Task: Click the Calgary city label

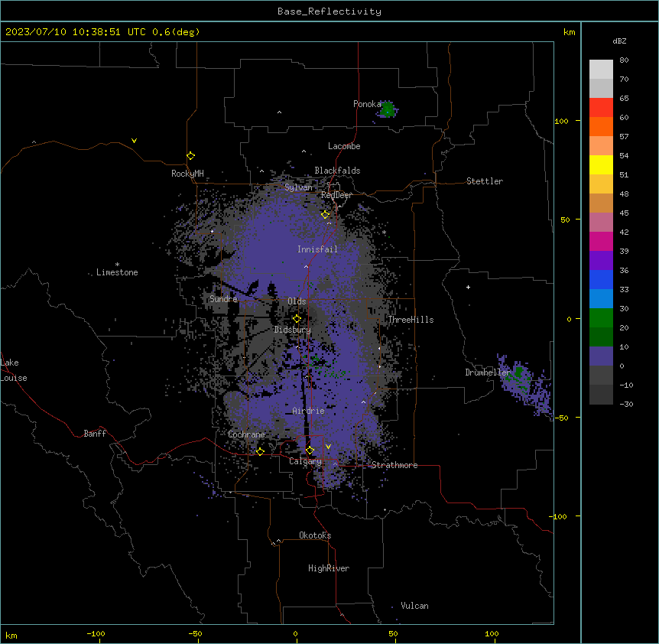Action: (x=305, y=461)
